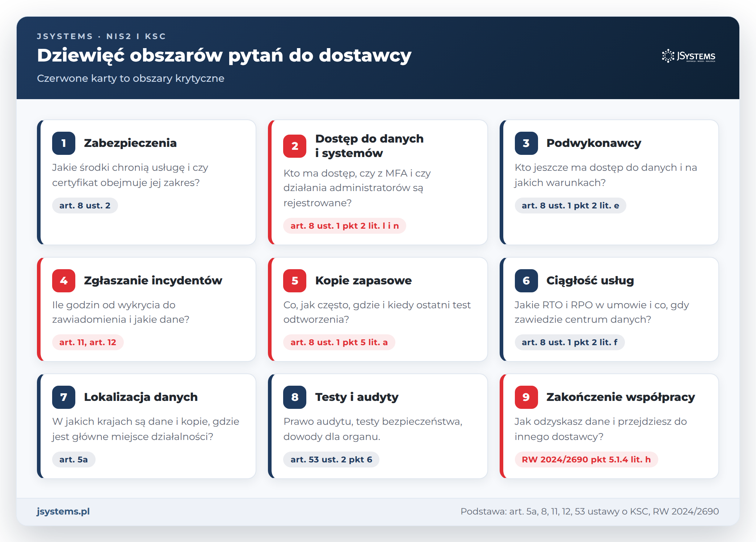The width and height of the screenshot is (756, 542).
Task: Click the number 1 badge for Zabezpieczenia
Action: tap(64, 143)
